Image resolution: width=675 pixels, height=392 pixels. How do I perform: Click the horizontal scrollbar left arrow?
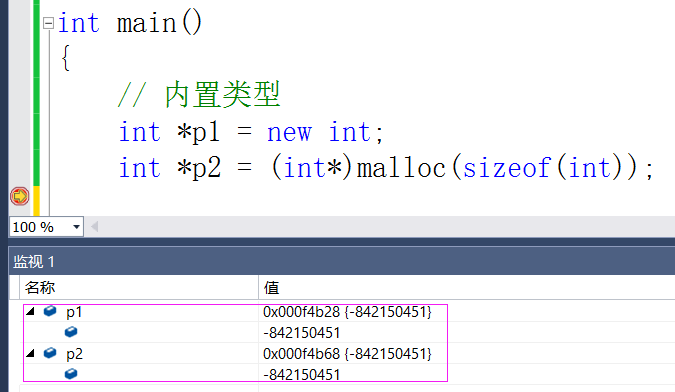pyautogui.click(x=95, y=227)
